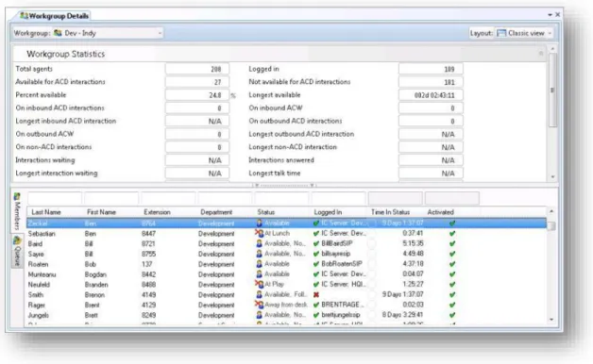Click Percent available value 24.8
593x364 pixels.
(x=197, y=95)
